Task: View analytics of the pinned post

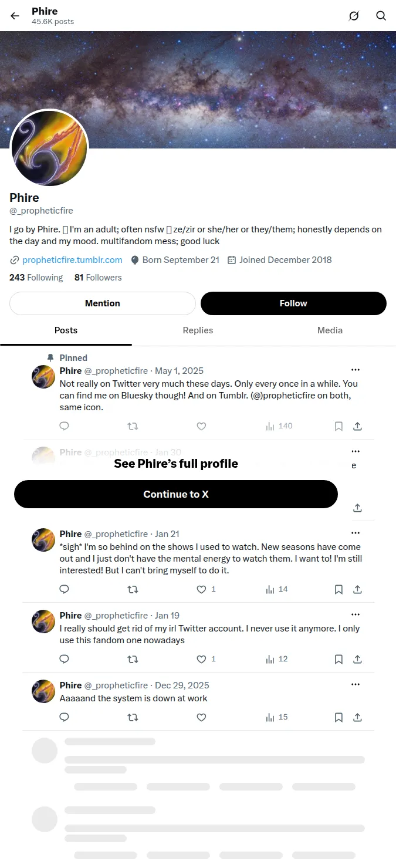Action: tap(279, 426)
